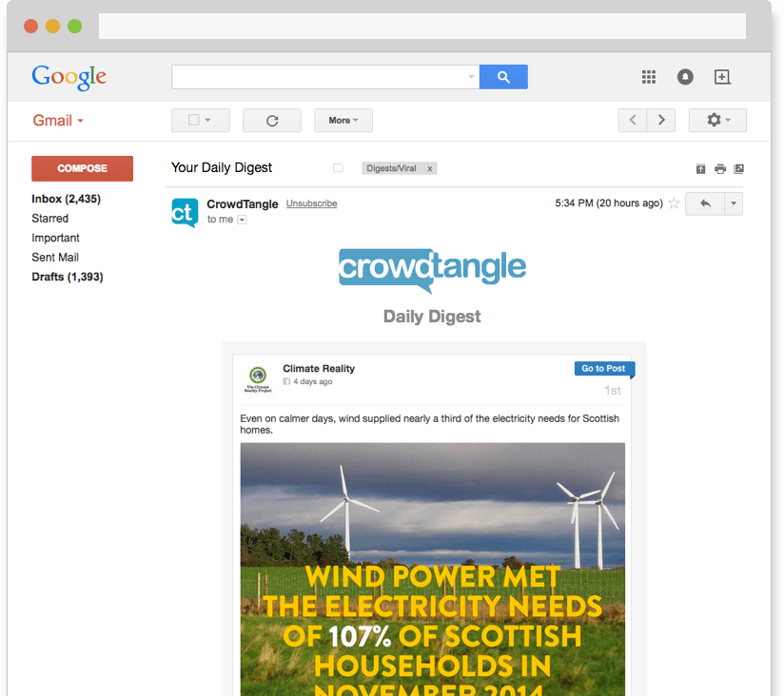Tick the select-all checkbox
The height and width of the screenshot is (696, 784).
[194, 120]
